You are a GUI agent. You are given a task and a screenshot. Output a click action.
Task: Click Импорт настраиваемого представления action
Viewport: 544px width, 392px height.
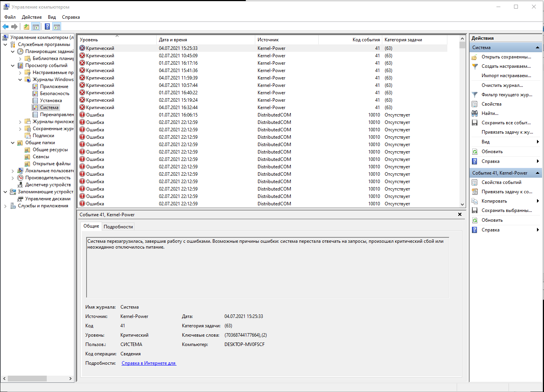coord(506,76)
